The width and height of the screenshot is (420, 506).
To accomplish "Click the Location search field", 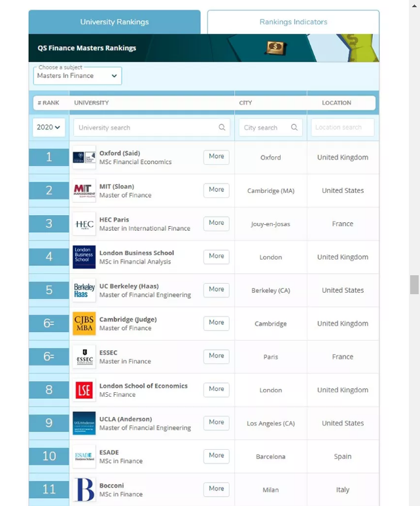I will click(343, 127).
